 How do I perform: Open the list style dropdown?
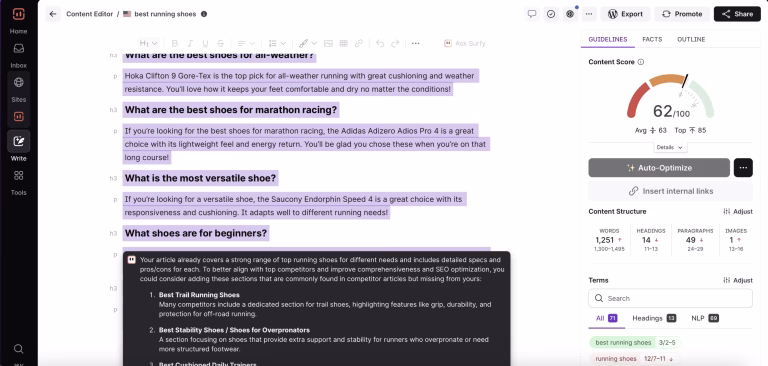point(278,43)
